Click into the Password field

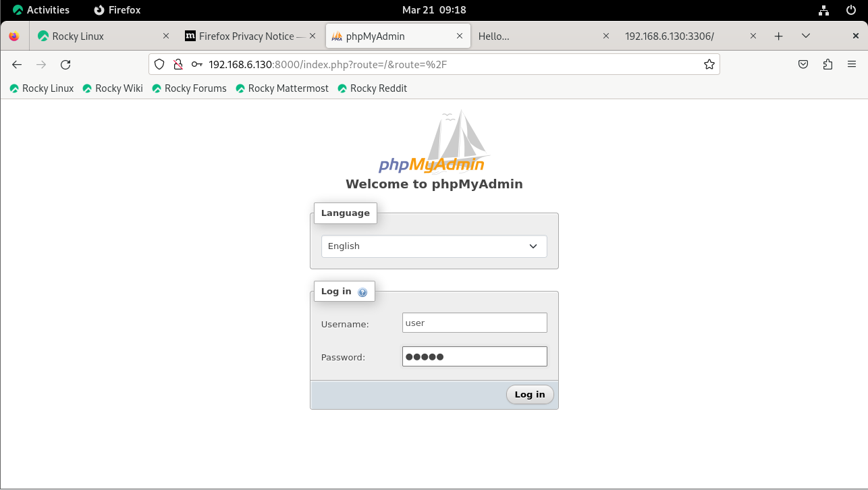(x=474, y=356)
